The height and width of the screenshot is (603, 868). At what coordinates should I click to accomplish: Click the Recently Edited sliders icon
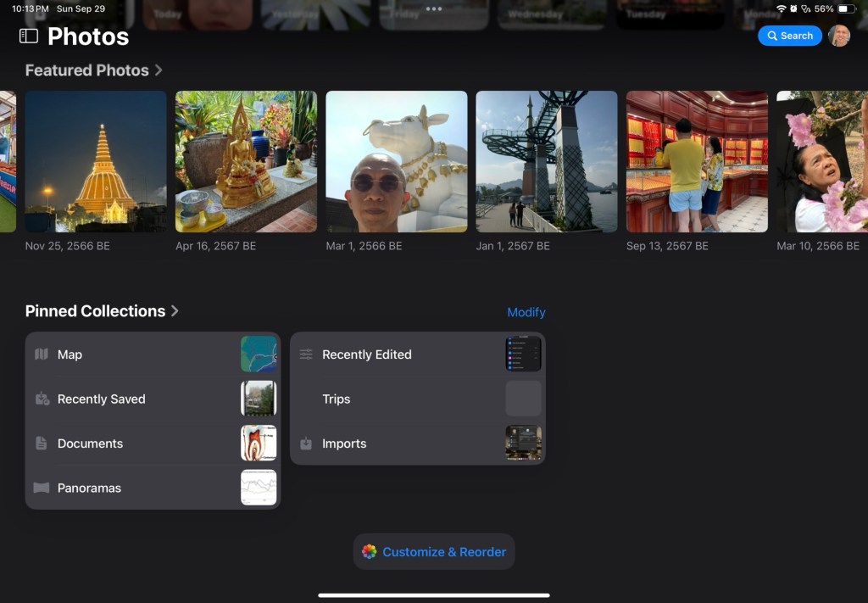[x=306, y=355]
